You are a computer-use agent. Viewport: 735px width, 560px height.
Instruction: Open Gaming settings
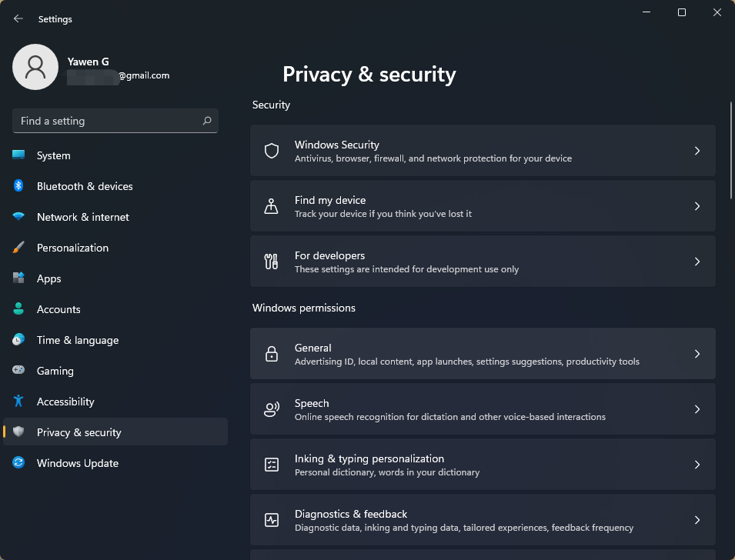point(115,371)
